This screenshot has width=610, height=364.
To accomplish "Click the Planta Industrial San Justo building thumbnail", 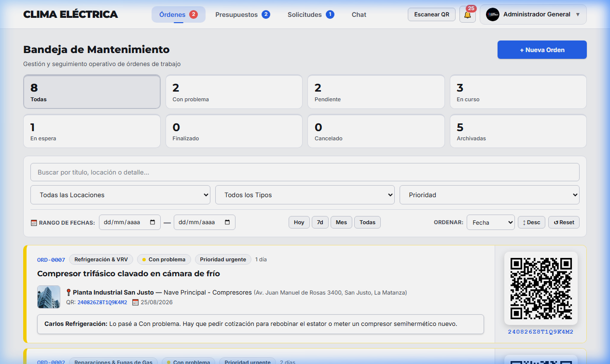I will click(x=49, y=297).
